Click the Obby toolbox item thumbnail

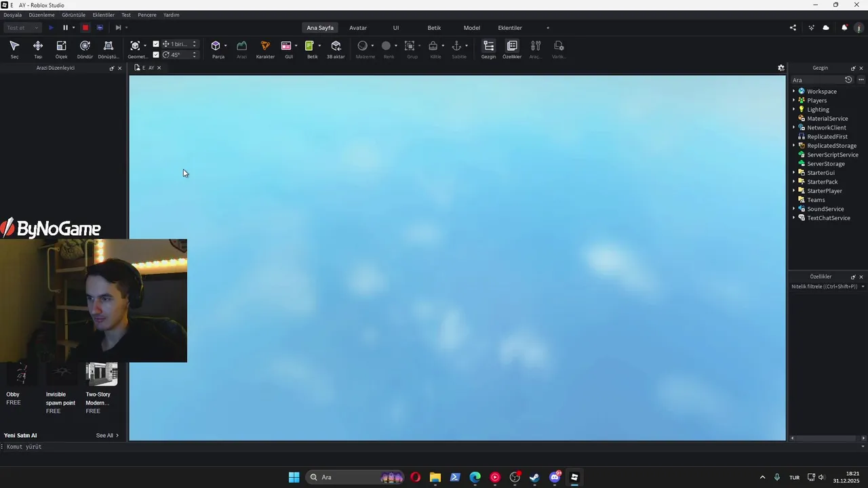click(22, 374)
